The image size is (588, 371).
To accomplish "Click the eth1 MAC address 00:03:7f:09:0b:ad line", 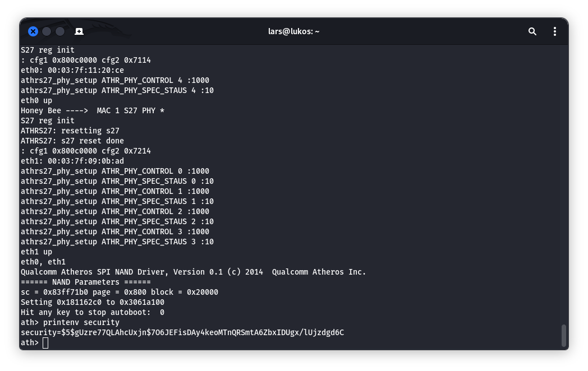I will click(x=72, y=161).
